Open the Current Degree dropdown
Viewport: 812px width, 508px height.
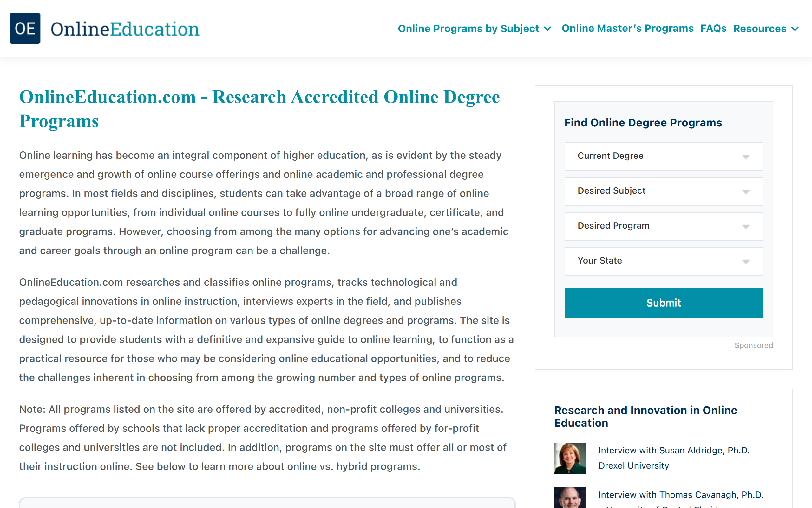coord(663,156)
